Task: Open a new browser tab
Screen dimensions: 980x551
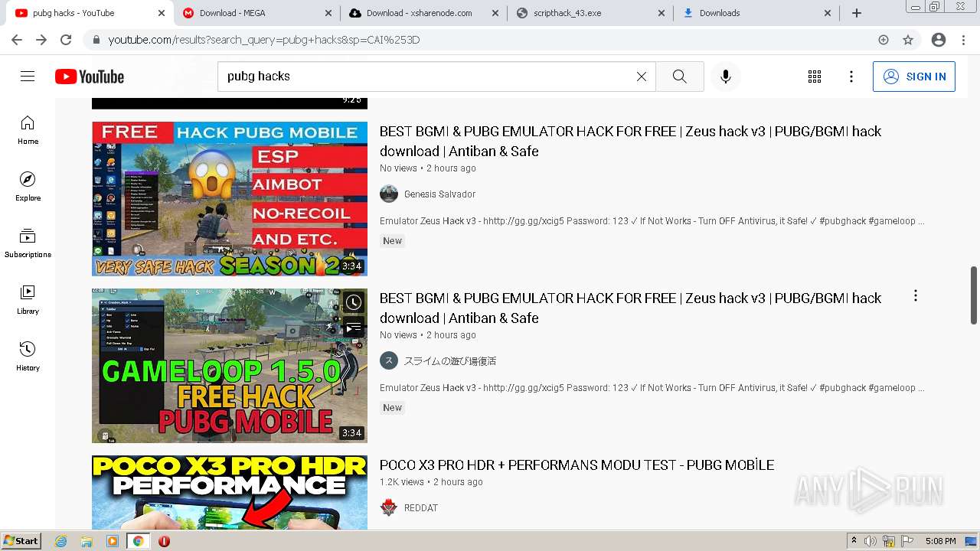Action: pyautogui.click(x=857, y=13)
